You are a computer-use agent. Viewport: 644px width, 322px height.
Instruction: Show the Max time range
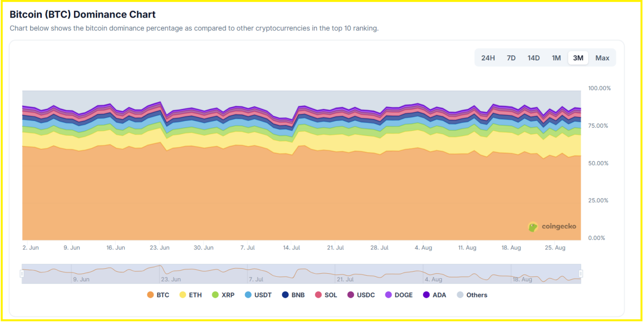(602, 58)
